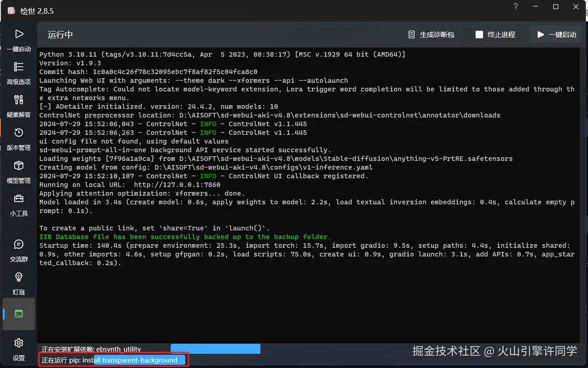Open the 版本管理 sidebar tab
Screen dimensions: 588x368
coord(19,139)
